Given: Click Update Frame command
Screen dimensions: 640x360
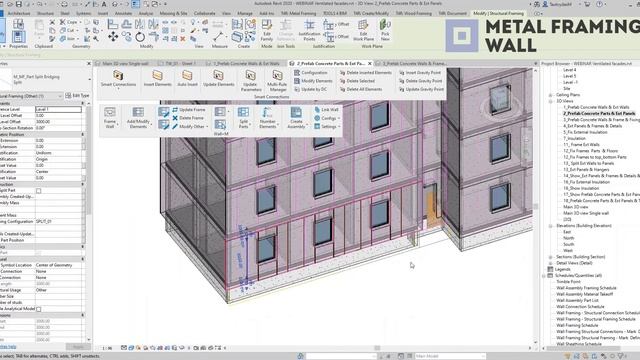Looking at the screenshot, I should point(189,110).
